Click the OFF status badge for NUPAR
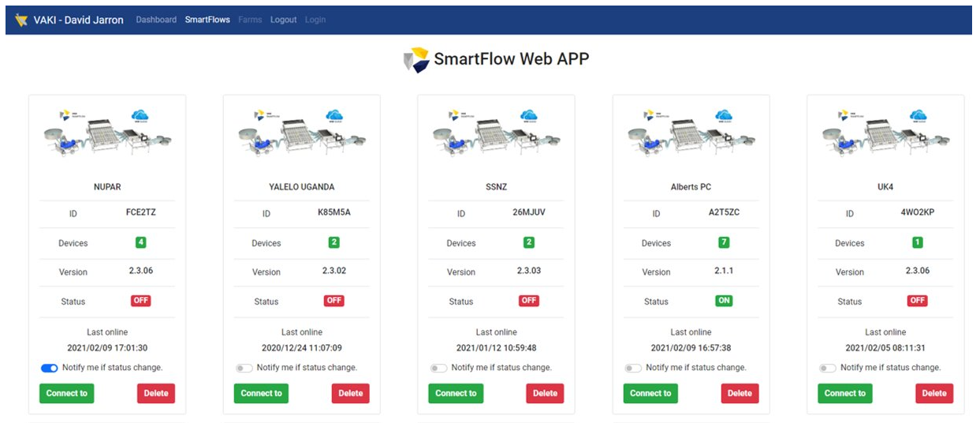 (x=140, y=301)
